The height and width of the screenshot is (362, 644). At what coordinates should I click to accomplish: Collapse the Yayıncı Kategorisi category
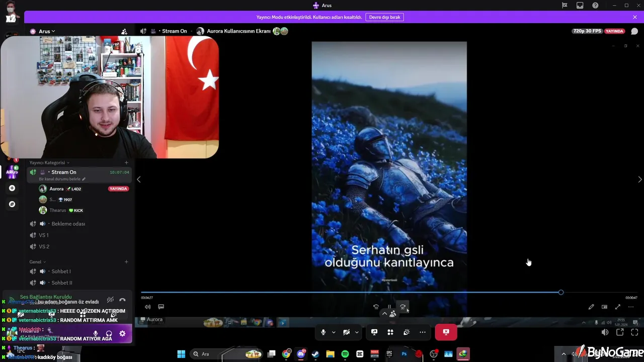coord(49,162)
